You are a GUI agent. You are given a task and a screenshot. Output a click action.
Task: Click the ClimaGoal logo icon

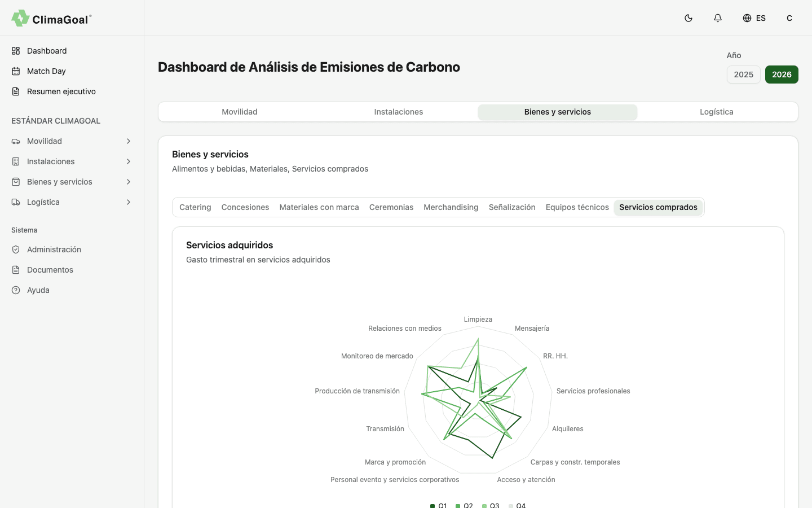(x=20, y=18)
